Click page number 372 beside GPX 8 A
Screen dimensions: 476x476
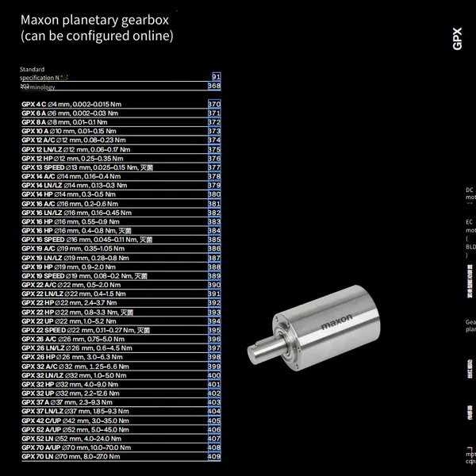214,122
